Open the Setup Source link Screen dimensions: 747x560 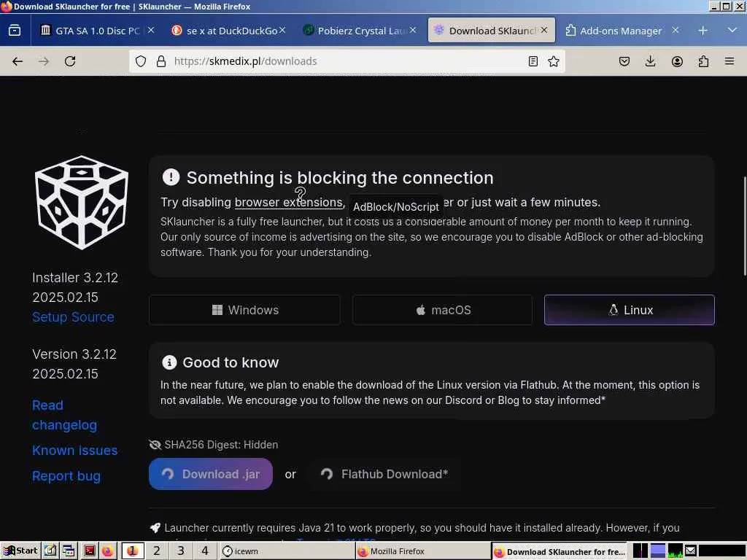point(74,317)
